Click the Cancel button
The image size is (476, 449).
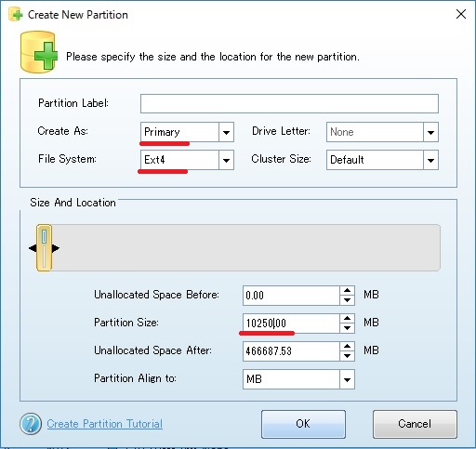pos(415,424)
